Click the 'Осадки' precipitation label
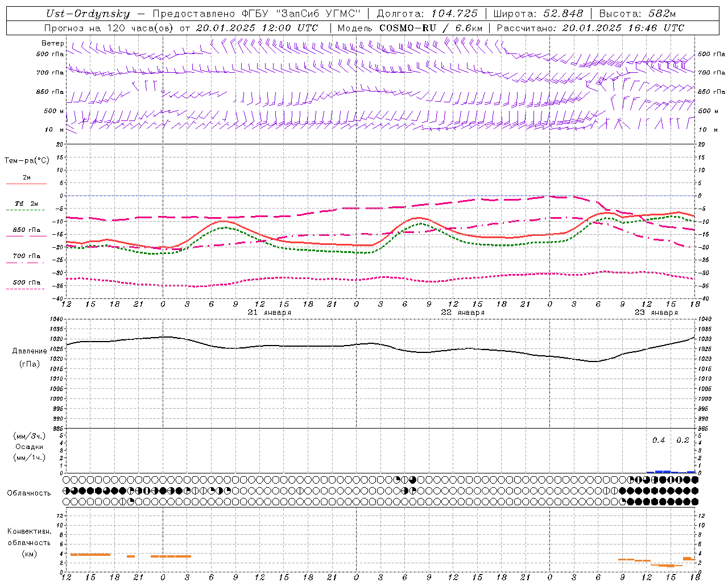 (x=30, y=447)
